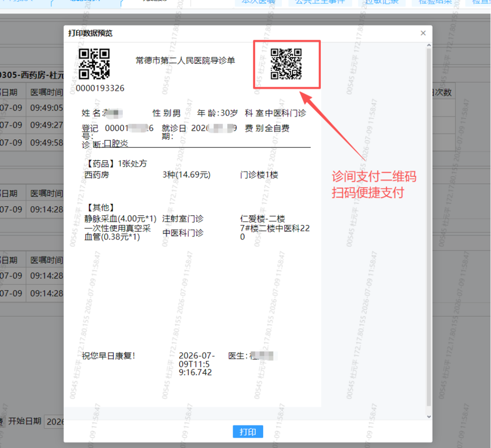Image resolution: width=491 pixels, height=448 pixels.
Task: Click the 打印数据预览 dialog title
Action: coord(90,33)
